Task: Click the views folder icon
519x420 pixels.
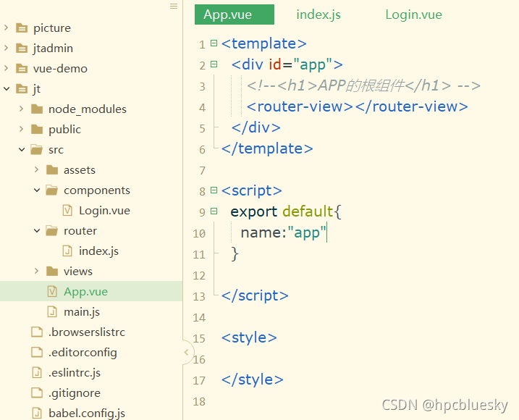Action: pyautogui.click(x=52, y=271)
